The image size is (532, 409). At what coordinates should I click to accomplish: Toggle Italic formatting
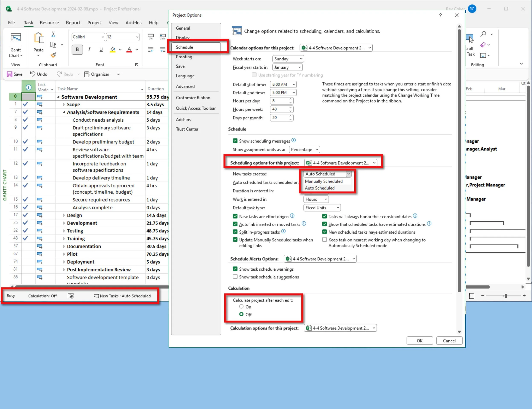coord(89,49)
